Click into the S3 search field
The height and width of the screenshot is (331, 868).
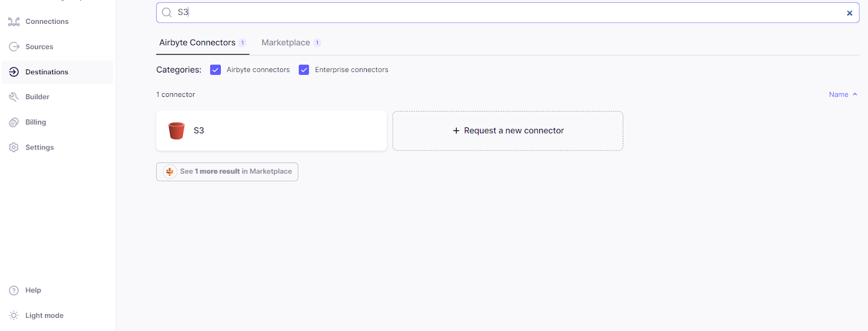(x=508, y=12)
